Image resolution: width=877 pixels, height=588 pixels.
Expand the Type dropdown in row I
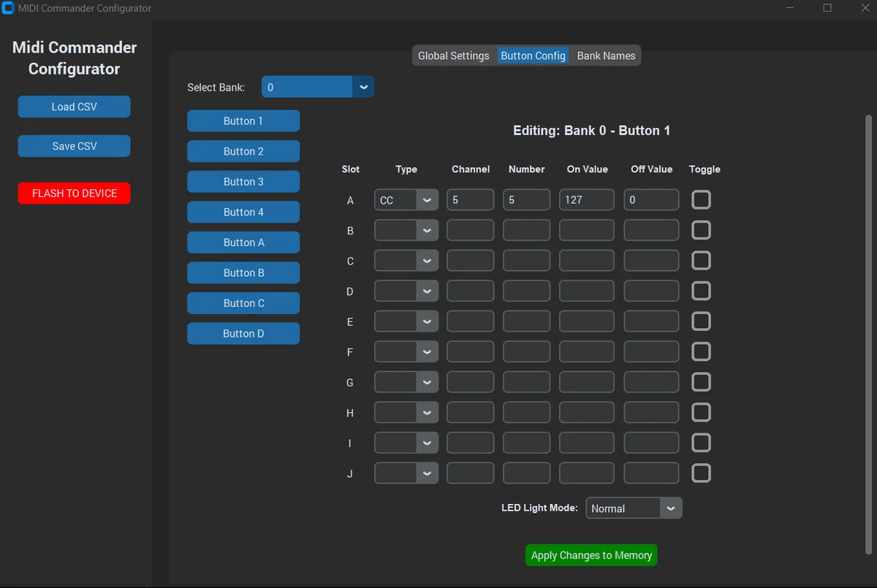click(x=406, y=443)
